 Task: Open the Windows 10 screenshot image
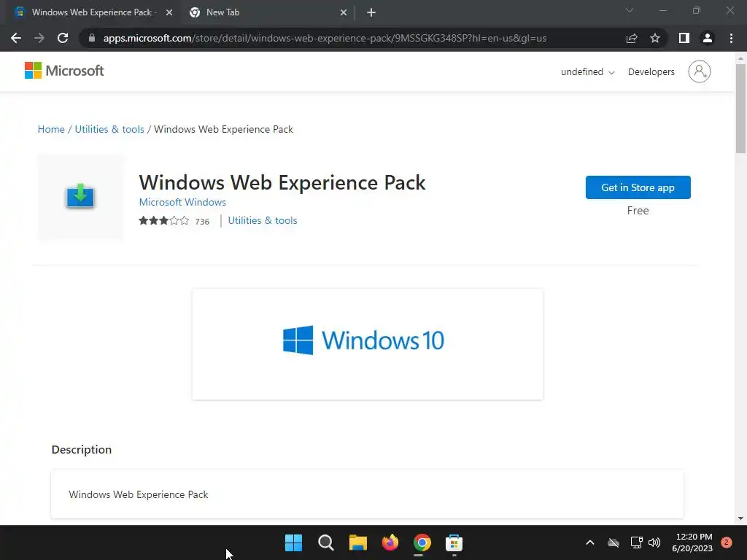pyautogui.click(x=368, y=344)
